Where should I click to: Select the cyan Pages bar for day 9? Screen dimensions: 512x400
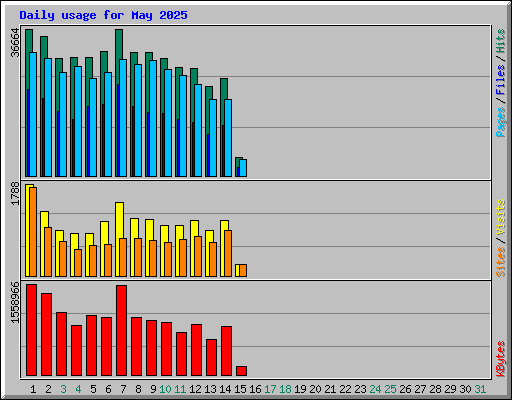pyautogui.click(x=153, y=118)
